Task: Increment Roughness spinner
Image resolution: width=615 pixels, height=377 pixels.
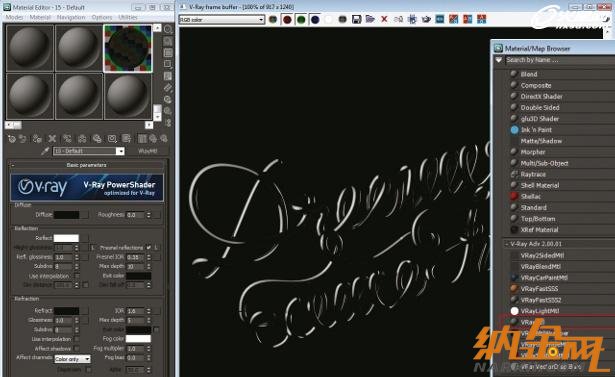Action: (149, 213)
